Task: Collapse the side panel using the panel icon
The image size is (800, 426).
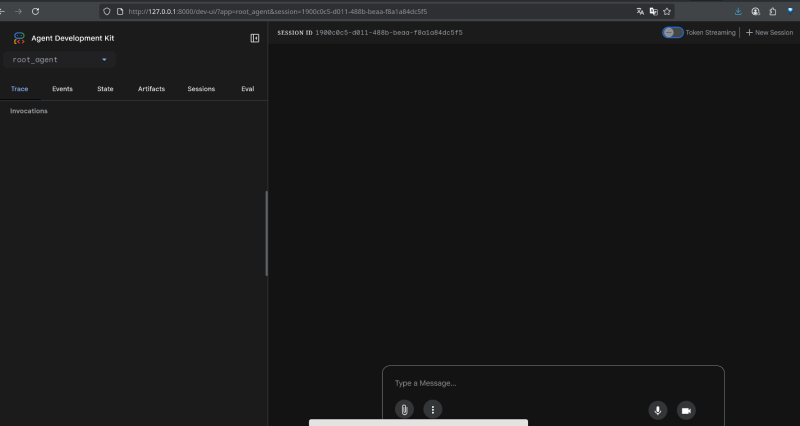Action: 255,38
